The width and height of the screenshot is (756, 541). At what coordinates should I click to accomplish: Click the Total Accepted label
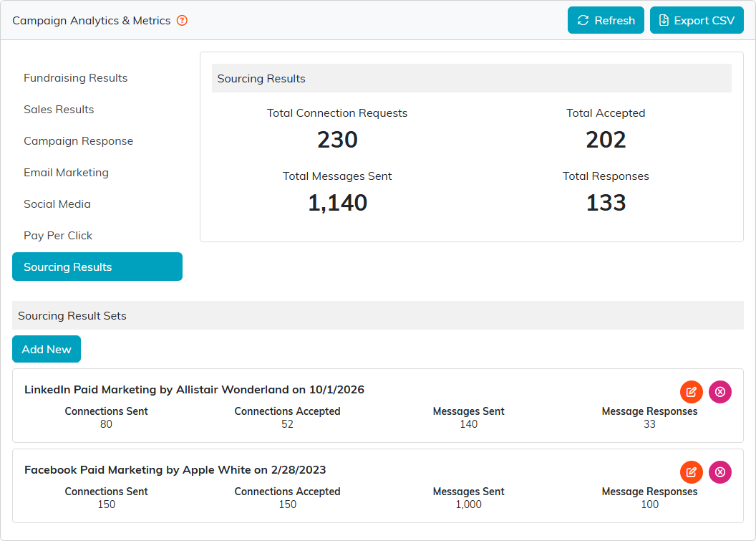pos(606,113)
